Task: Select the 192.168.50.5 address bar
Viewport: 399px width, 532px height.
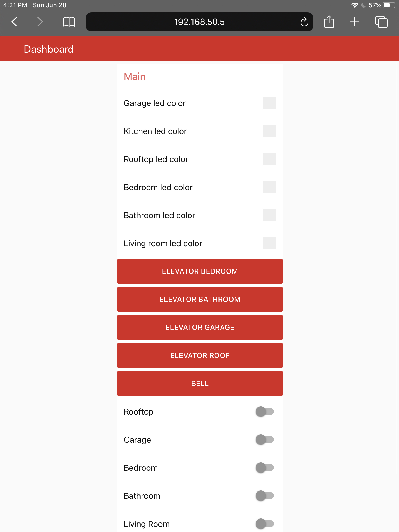Action: click(x=199, y=22)
